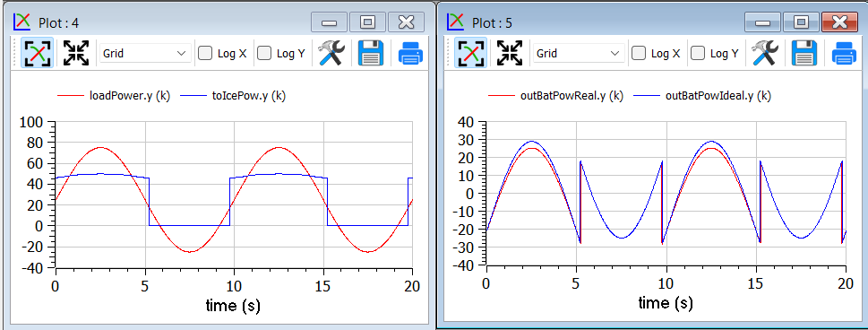Screen dimensions: 868x330
Task: Save Plot 5 with the floppy disk icon
Action: (x=804, y=53)
